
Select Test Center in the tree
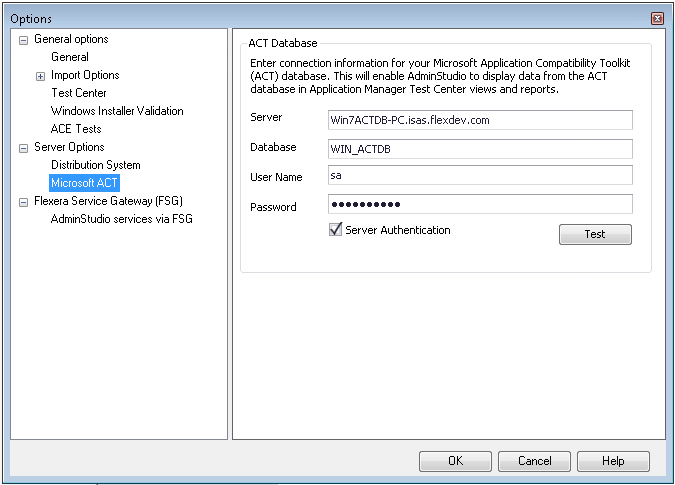point(79,93)
